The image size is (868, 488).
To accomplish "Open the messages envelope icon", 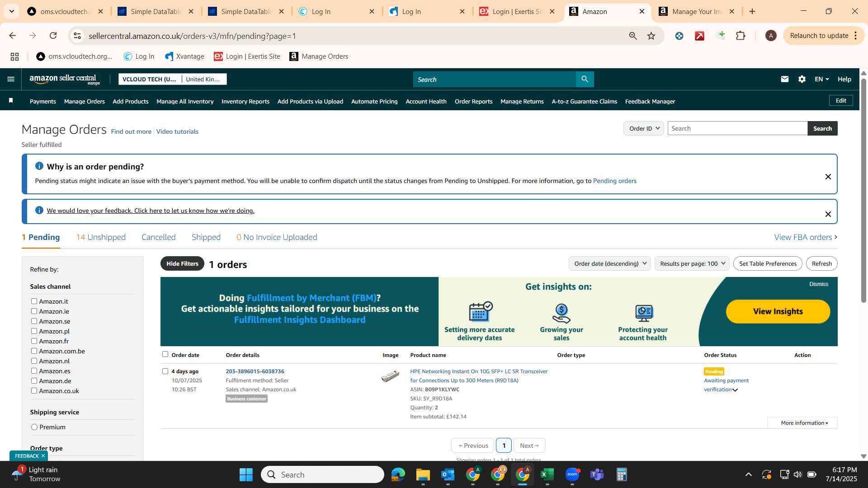I will pos(784,79).
